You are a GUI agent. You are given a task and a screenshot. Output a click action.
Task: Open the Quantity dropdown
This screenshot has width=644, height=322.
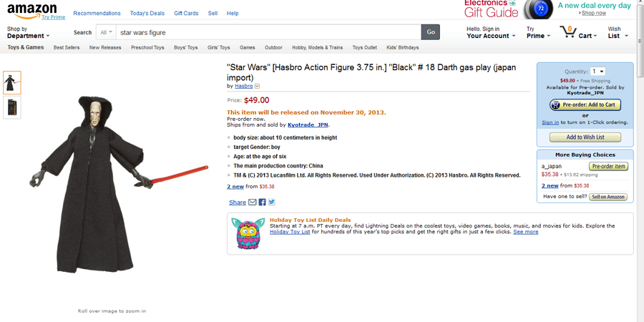point(598,72)
